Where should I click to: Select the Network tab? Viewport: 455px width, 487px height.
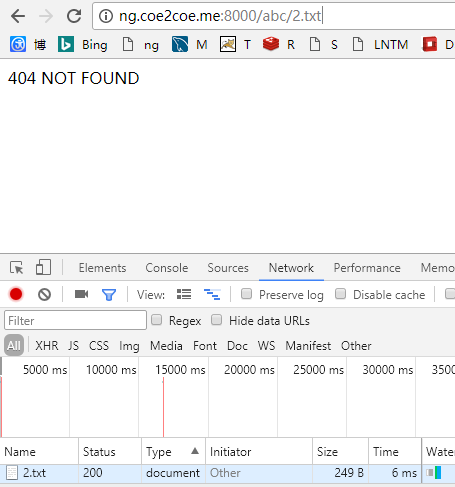[291, 268]
